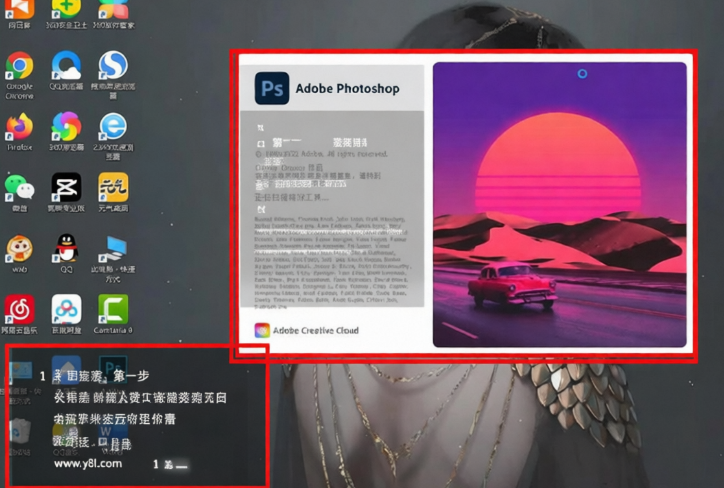Click the Adobe Creative Cloud logo icon
This screenshot has height=488, width=724.
coord(262,330)
